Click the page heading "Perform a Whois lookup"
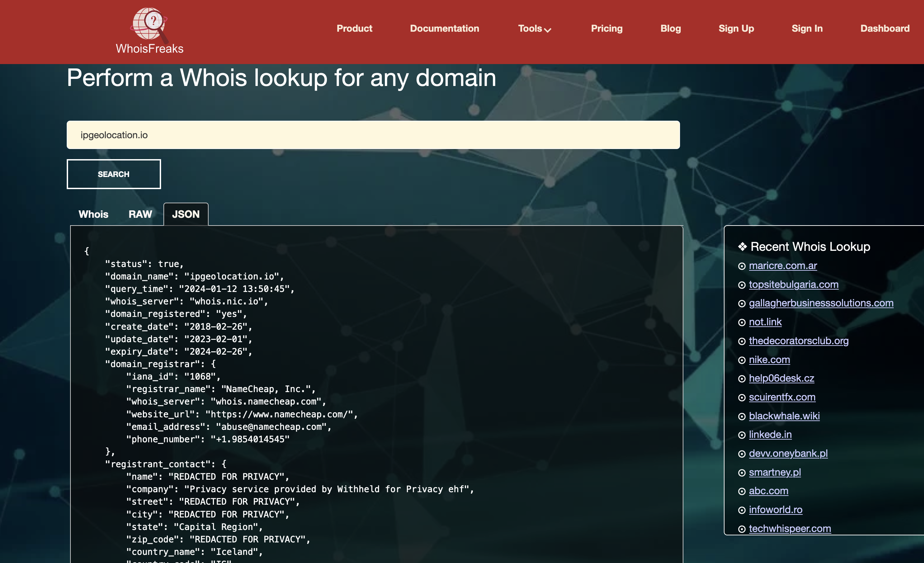This screenshot has width=924, height=563. (x=281, y=78)
